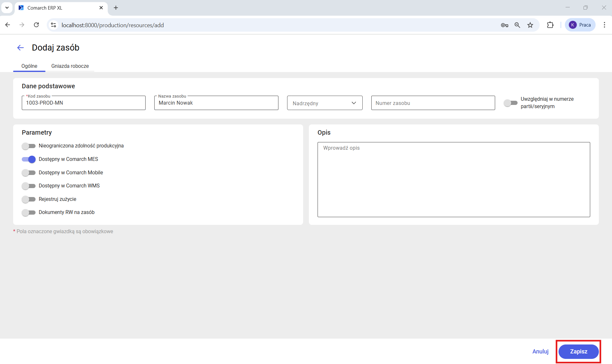612x364 pixels.
Task: Open the password manager key icon
Action: coord(504,25)
